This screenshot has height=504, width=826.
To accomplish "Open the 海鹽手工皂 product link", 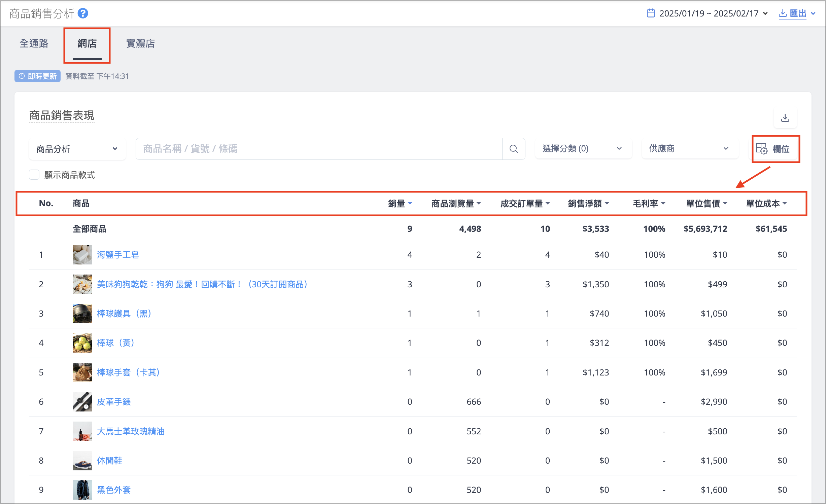I will (118, 255).
